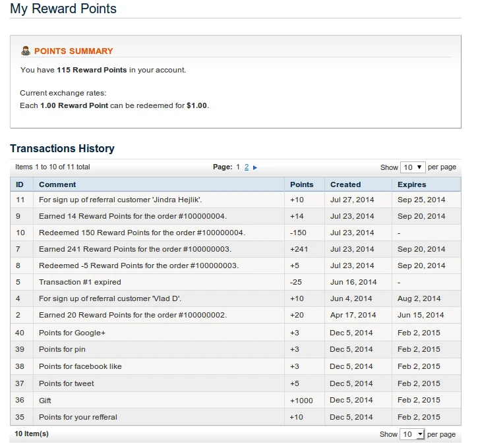The height and width of the screenshot is (448, 478).
Task: Select the 'Jindra Hejlik' referral sign-up row
Action: pos(120,200)
